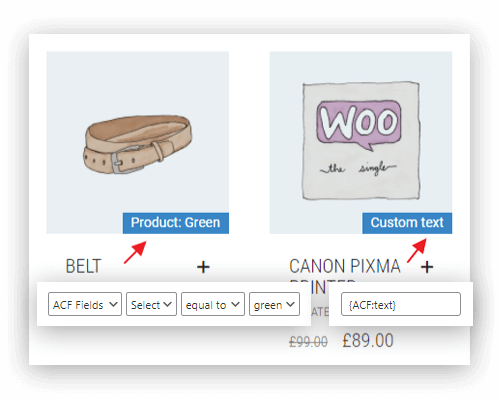
Task: Click the chevron on the equal to selector
Action: pos(235,304)
